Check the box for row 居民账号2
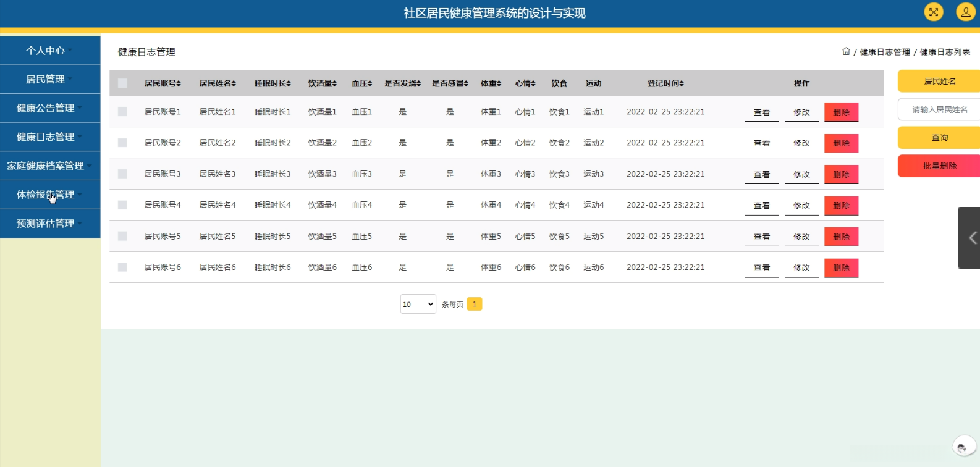The image size is (980, 467). [122, 143]
